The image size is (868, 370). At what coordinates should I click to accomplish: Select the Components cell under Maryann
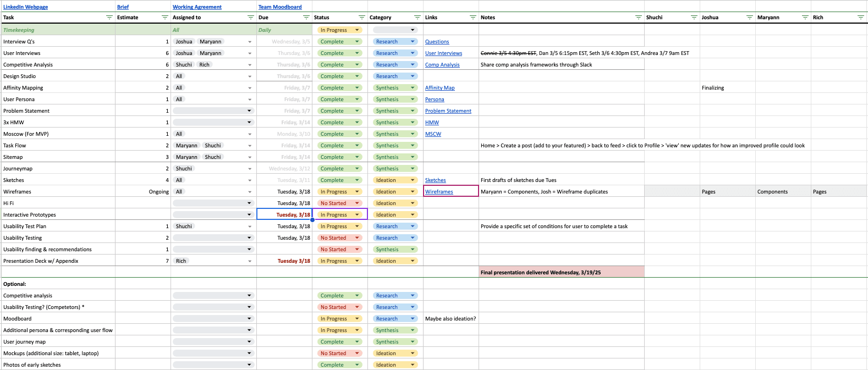tap(783, 192)
